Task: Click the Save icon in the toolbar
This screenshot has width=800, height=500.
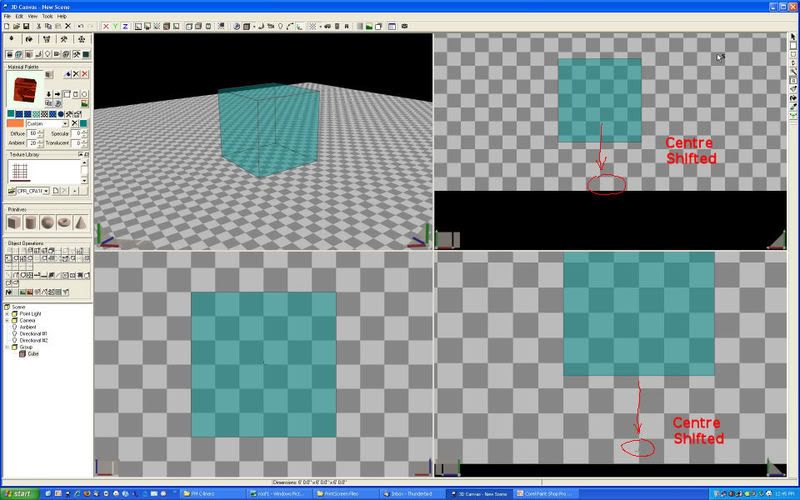Action: [x=24, y=26]
